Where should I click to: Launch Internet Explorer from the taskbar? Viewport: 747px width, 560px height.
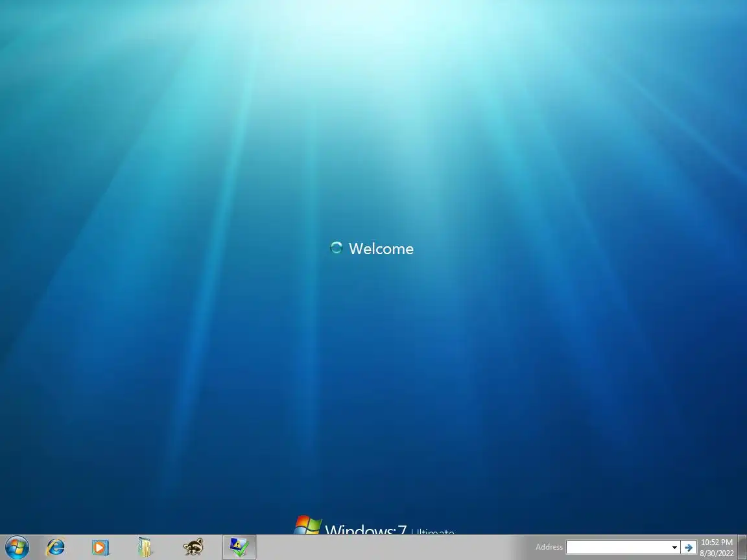(55, 547)
